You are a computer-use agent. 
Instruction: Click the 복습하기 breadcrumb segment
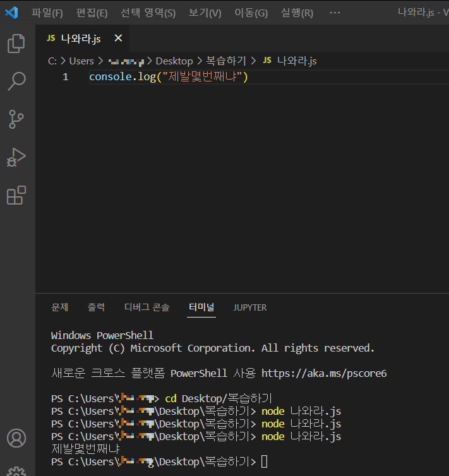pos(226,61)
